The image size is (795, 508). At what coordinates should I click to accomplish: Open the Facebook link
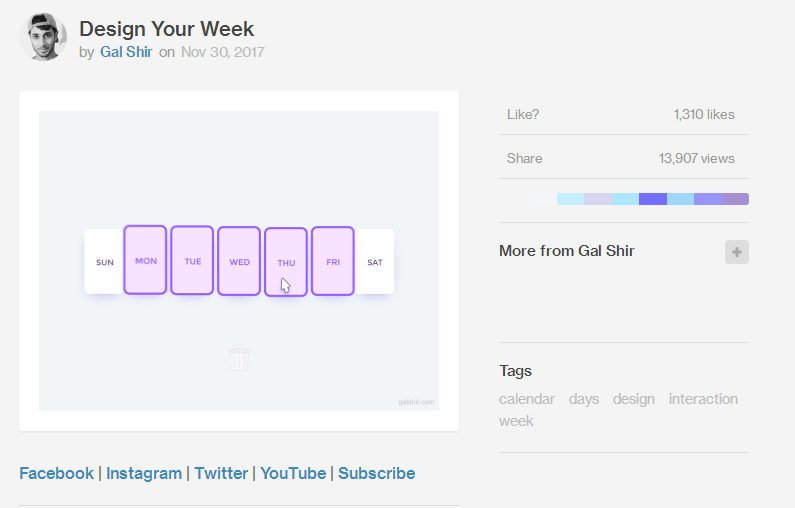(x=56, y=473)
